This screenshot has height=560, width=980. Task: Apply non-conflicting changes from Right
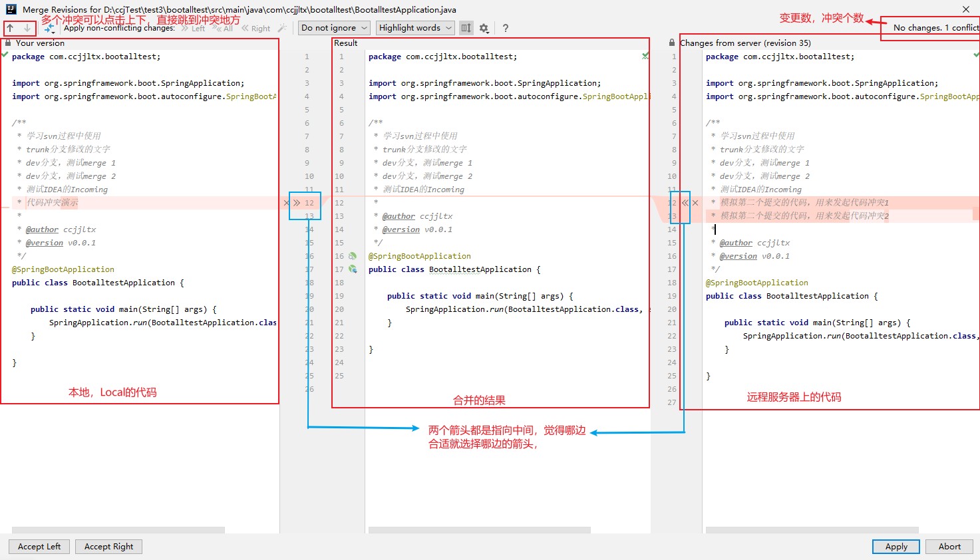tap(255, 28)
